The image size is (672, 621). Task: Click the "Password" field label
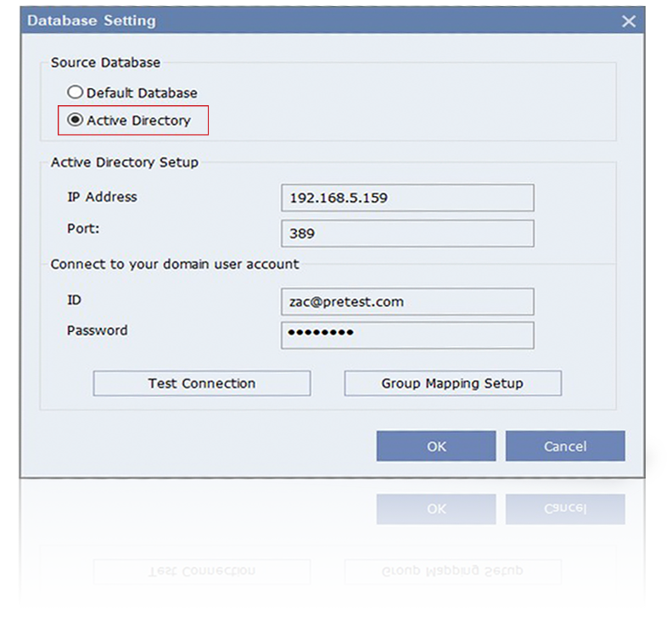tap(97, 330)
